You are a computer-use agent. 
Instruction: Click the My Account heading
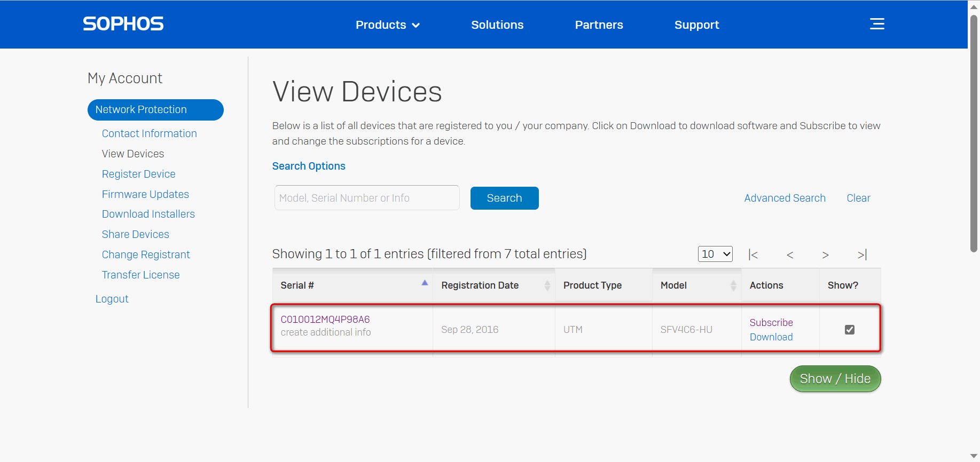[125, 78]
